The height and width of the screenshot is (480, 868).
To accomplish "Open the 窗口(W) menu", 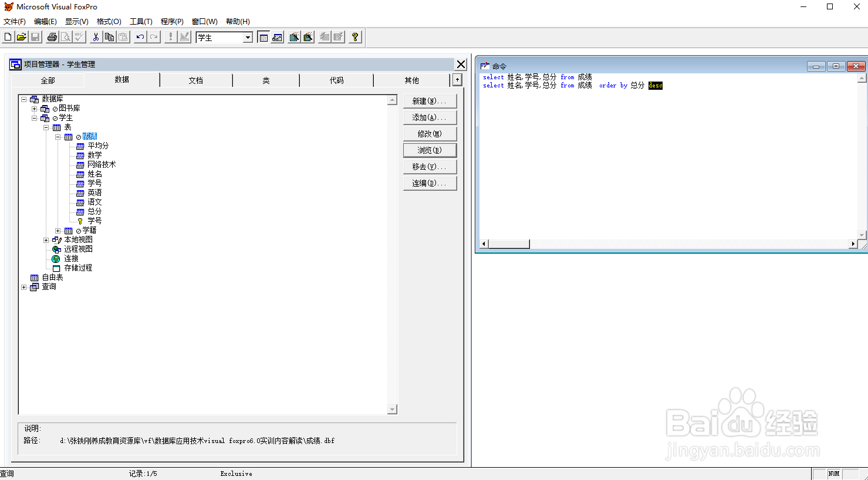I will click(x=204, y=22).
